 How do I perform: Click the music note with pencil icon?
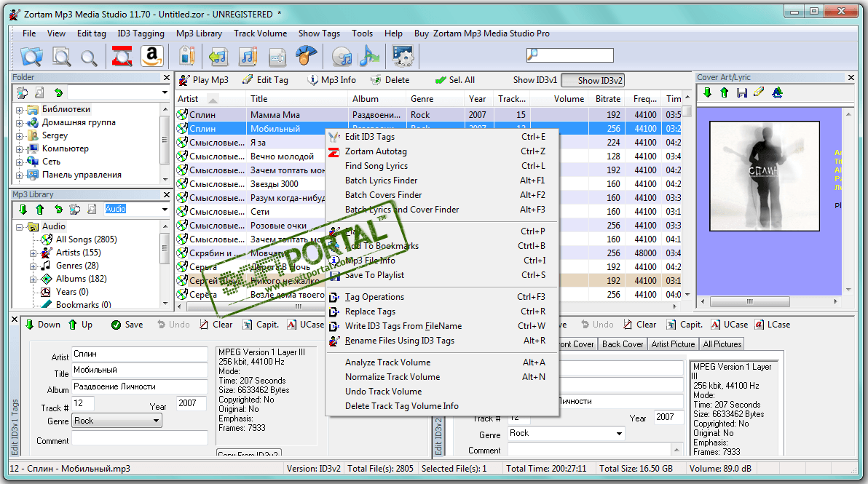click(248, 56)
